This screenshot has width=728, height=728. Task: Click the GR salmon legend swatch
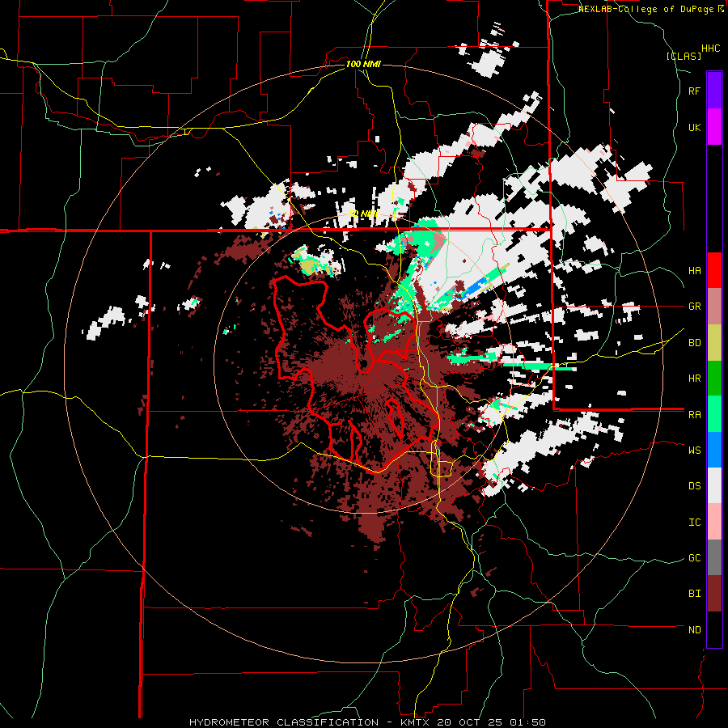(x=714, y=307)
